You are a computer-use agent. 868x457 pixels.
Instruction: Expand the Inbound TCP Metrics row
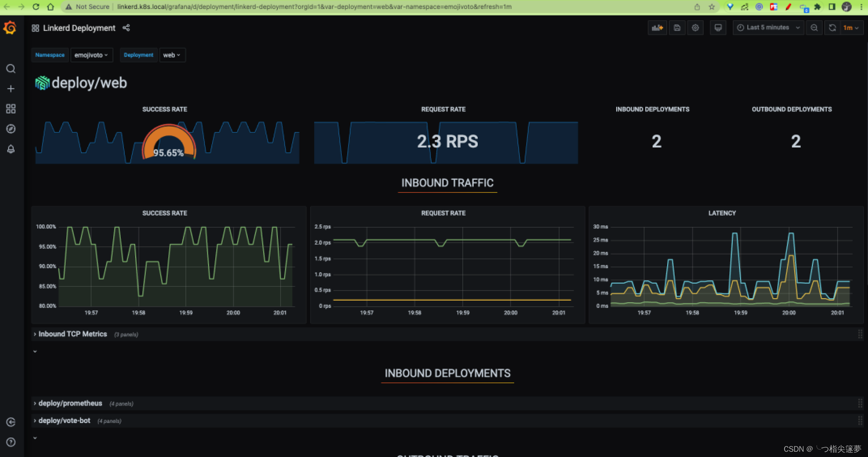[x=72, y=334]
